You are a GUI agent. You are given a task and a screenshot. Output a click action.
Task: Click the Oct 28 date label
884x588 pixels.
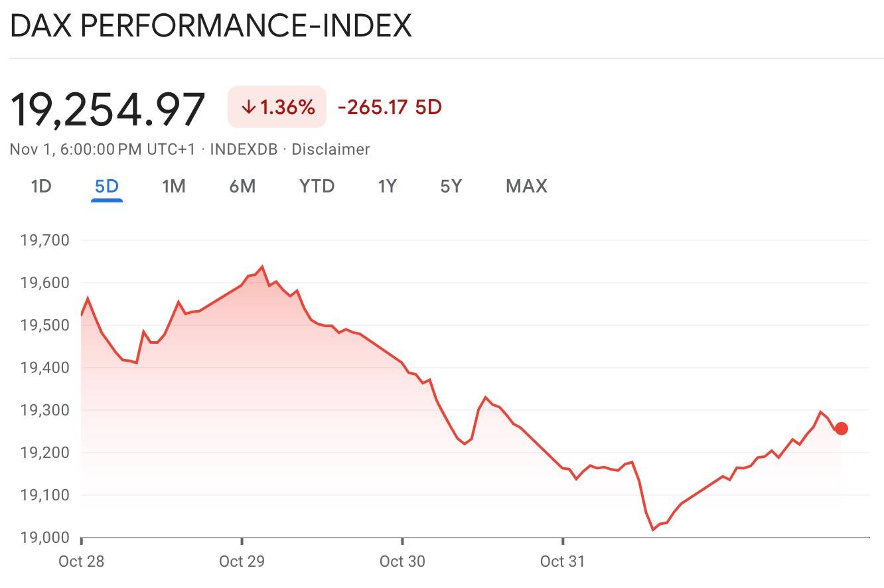[x=81, y=561]
